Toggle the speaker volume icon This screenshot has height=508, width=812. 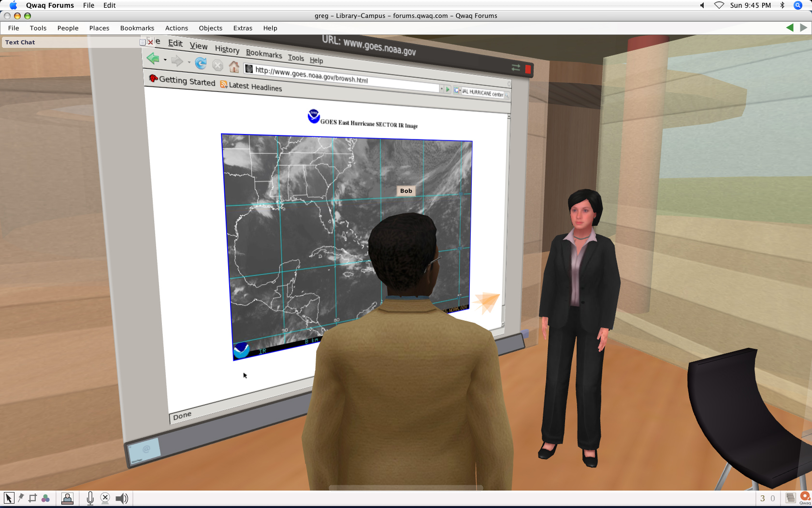[122, 498]
